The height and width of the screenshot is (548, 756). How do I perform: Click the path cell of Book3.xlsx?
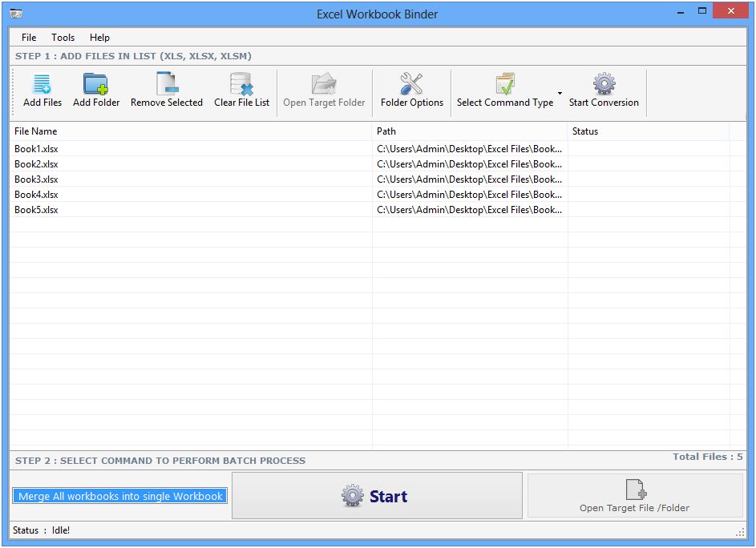[x=470, y=179]
